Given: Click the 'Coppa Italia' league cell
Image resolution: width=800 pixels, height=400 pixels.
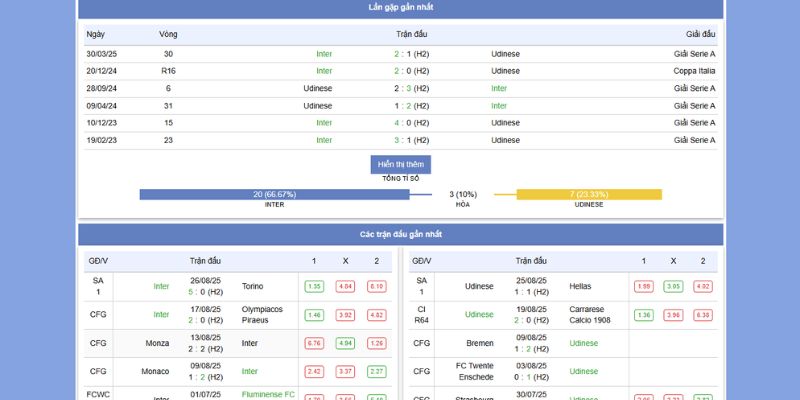Looking at the screenshot, I should 694,71.
